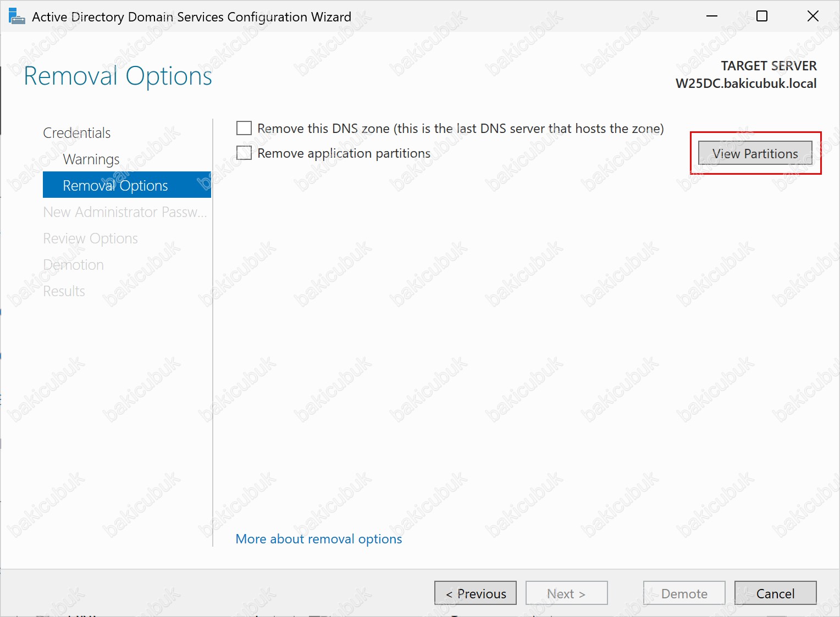The width and height of the screenshot is (840, 617).
Task: Minimize the wizard window
Action: pyautogui.click(x=712, y=16)
